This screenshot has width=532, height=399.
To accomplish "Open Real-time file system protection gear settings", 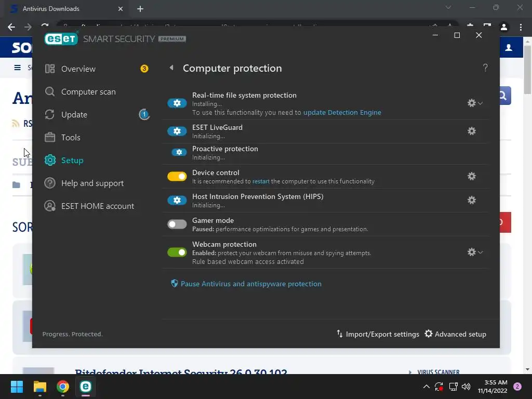I will coord(471,103).
